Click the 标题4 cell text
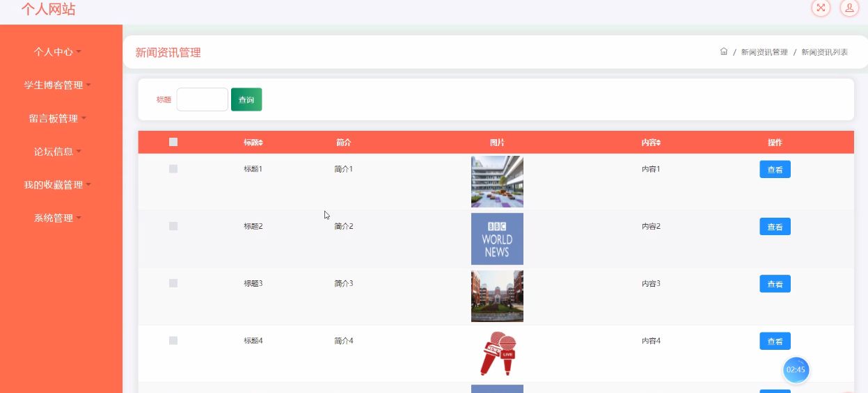The width and height of the screenshot is (868, 393). coord(253,340)
